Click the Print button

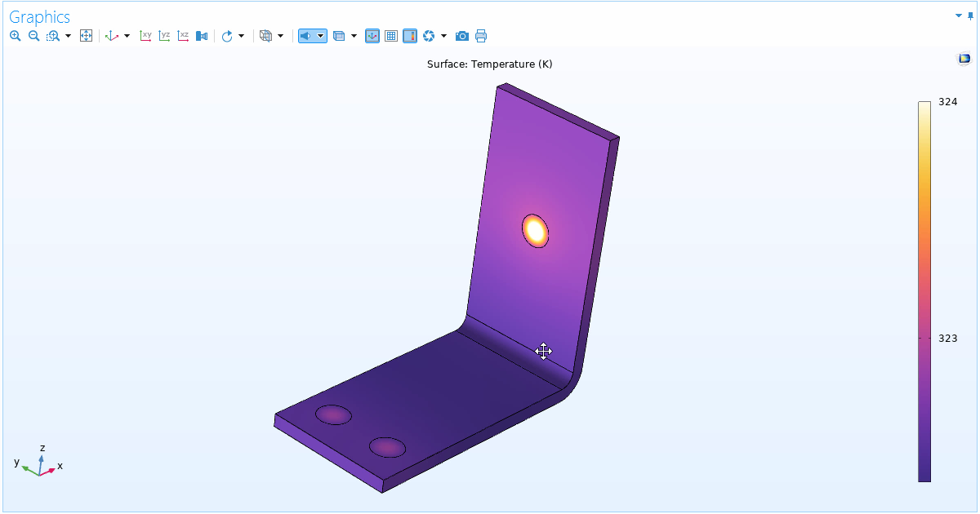(x=481, y=36)
